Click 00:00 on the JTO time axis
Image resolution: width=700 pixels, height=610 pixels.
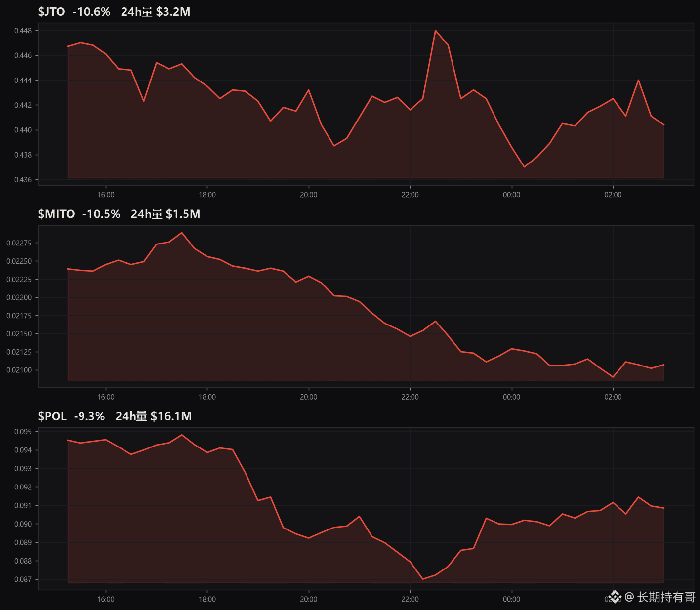(x=512, y=195)
